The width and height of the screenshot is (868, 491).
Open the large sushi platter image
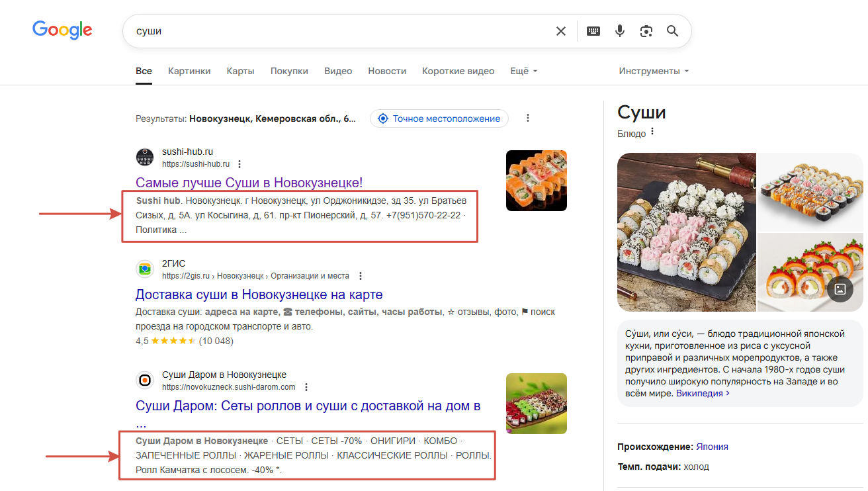click(x=686, y=232)
